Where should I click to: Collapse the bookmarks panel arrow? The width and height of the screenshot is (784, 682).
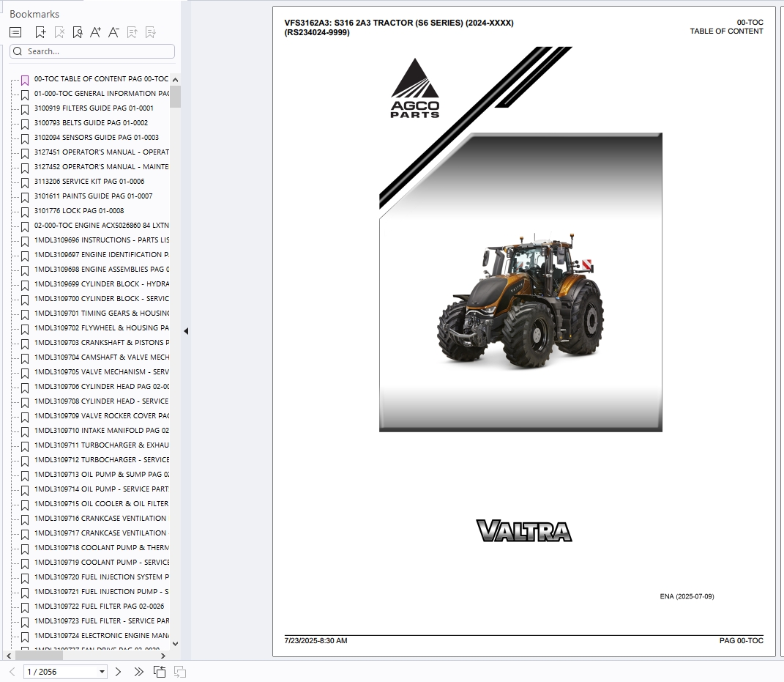click(186, 331)
